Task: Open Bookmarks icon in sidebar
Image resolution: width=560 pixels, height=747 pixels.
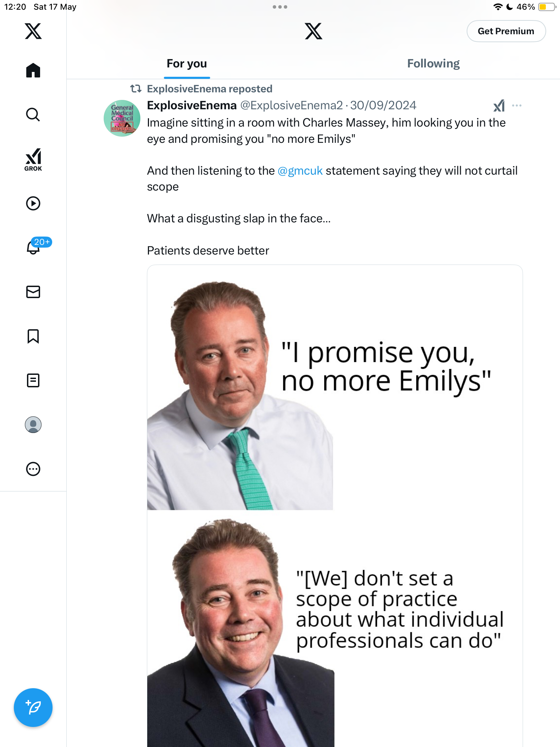Action: (33, 336)
